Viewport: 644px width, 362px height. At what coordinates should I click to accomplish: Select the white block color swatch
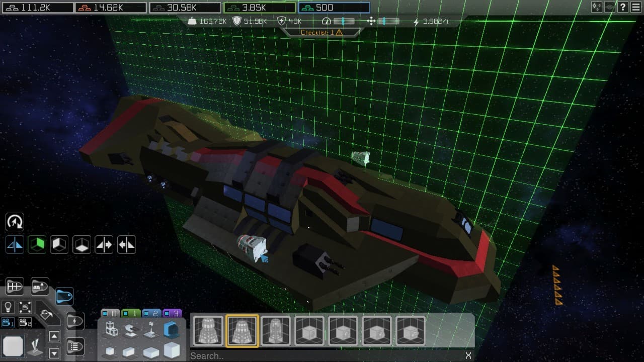(x=13, y=347)
